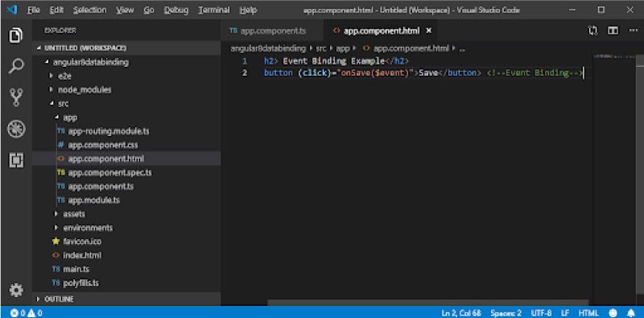644x318 pixels.
Task: Click the feedback smiley in status bar
Action: point(613,313)
